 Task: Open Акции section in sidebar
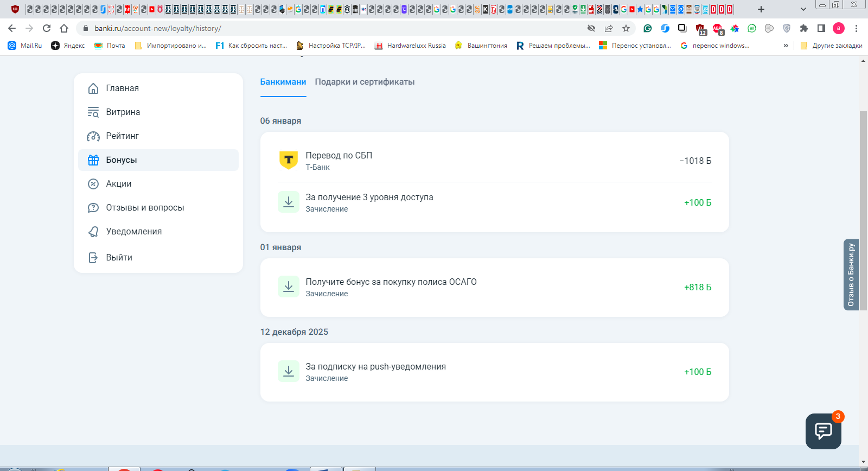118,184
